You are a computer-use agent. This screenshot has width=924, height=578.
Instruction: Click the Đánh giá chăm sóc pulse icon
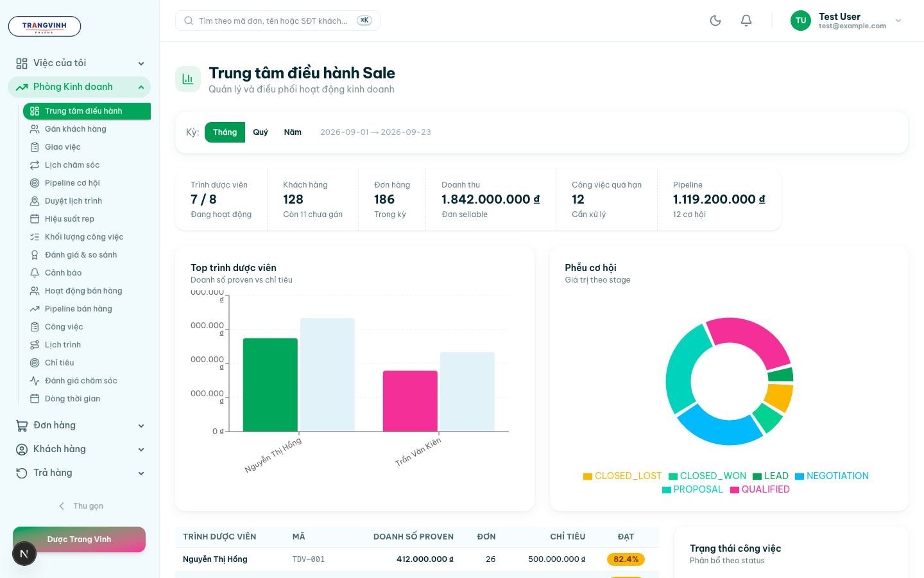tap(35, 381)
